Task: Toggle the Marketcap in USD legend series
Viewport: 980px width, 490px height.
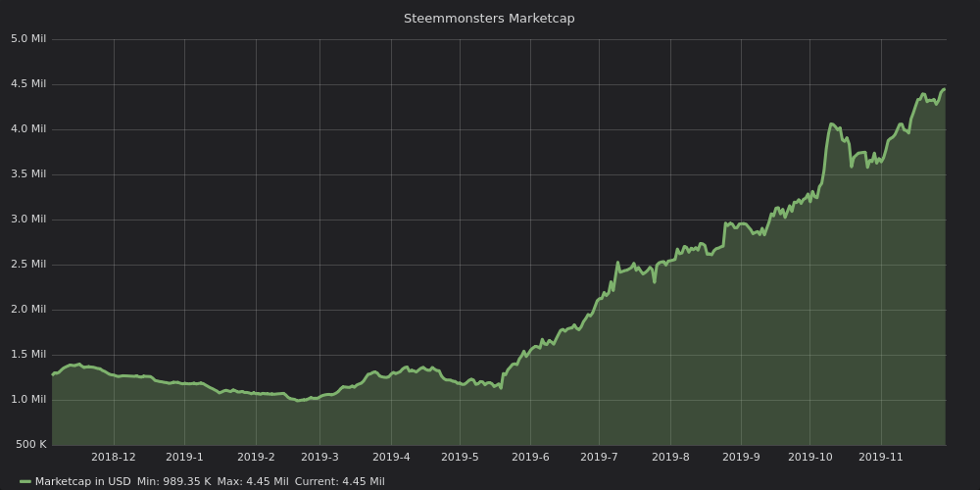Action: pos(82,481)
